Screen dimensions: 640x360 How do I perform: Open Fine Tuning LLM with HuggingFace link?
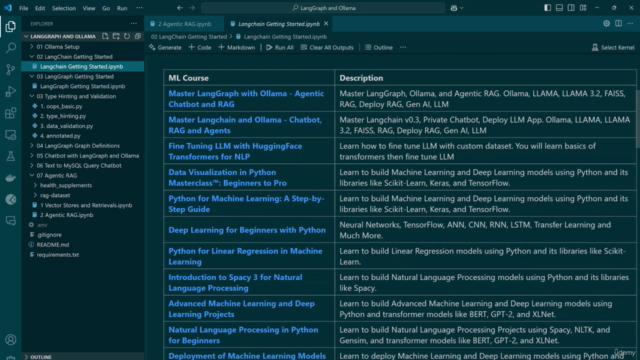[235, 151]
